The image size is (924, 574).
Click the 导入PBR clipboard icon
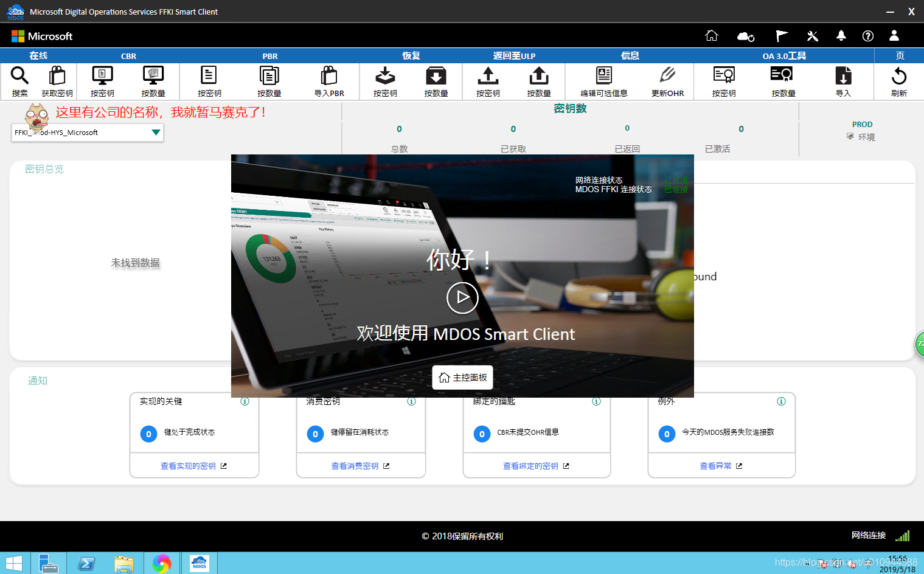329,75
